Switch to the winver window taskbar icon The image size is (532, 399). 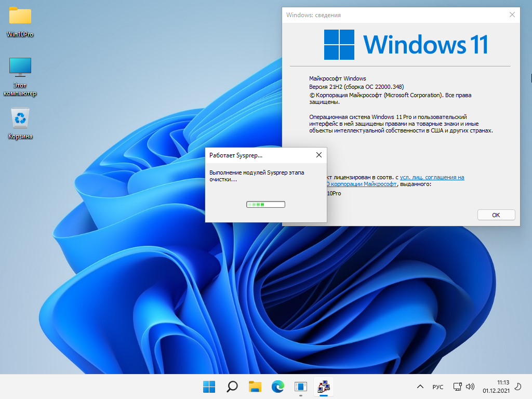301,387
